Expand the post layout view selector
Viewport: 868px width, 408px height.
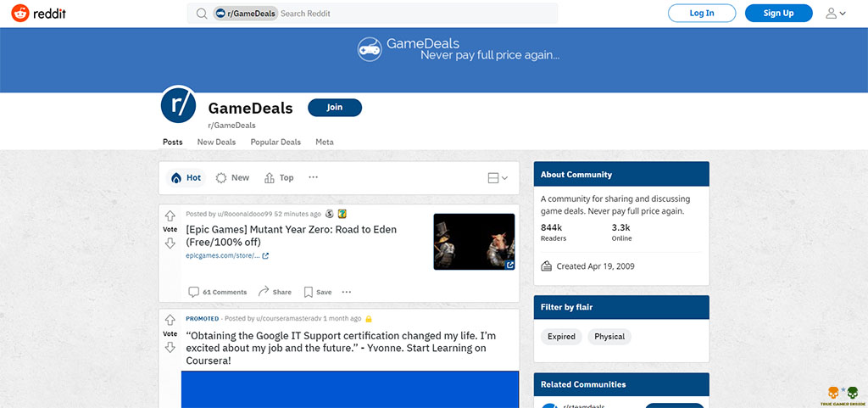coord(498,178)
